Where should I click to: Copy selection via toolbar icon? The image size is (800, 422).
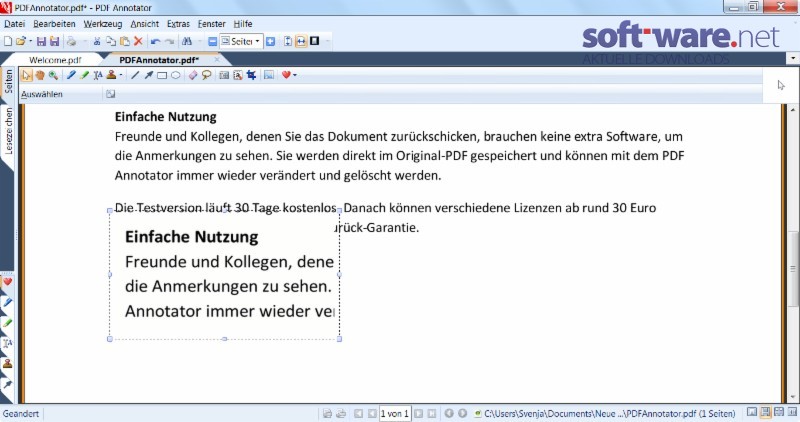(x=111, y=41)
